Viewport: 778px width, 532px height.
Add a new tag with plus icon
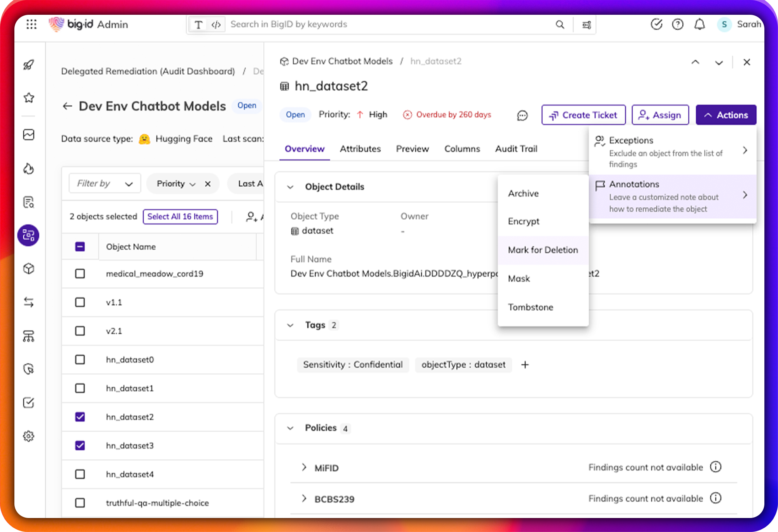[525, 365]
